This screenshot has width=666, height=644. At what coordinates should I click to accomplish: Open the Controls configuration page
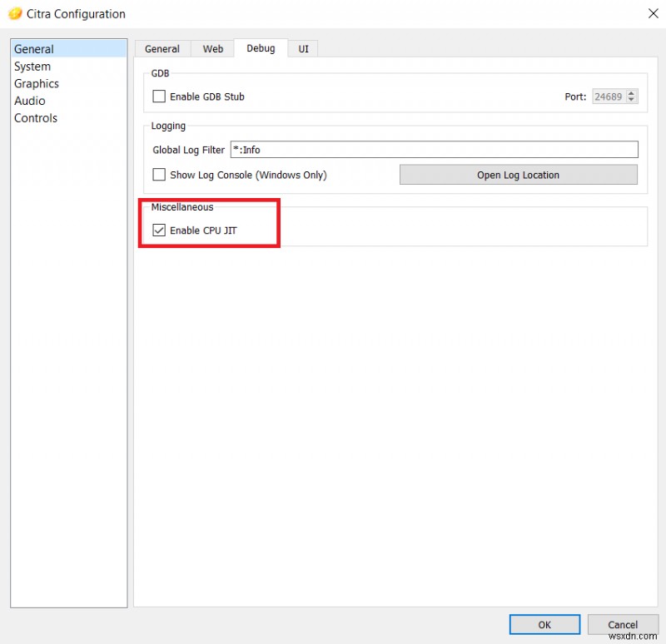tap(36, 118)
